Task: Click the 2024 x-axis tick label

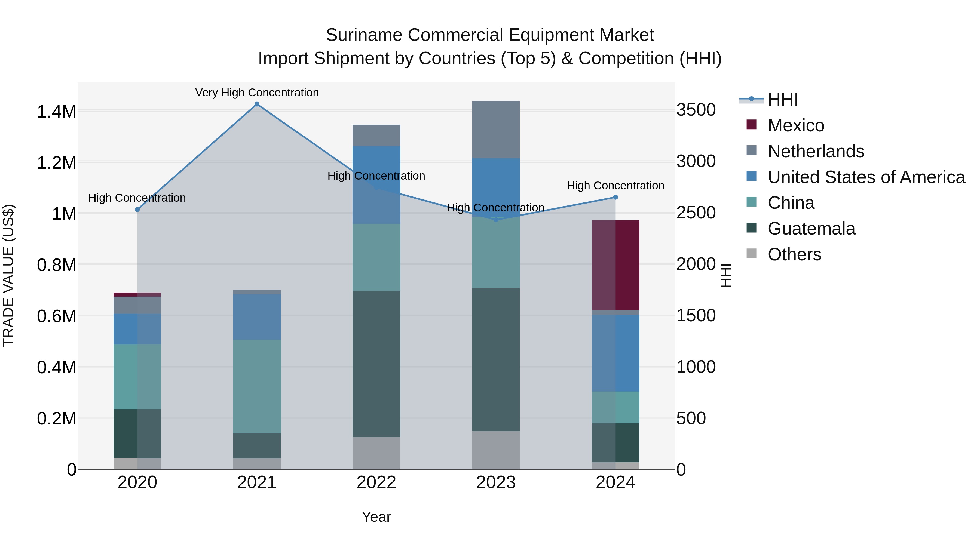Action: (x=615, y=482)
